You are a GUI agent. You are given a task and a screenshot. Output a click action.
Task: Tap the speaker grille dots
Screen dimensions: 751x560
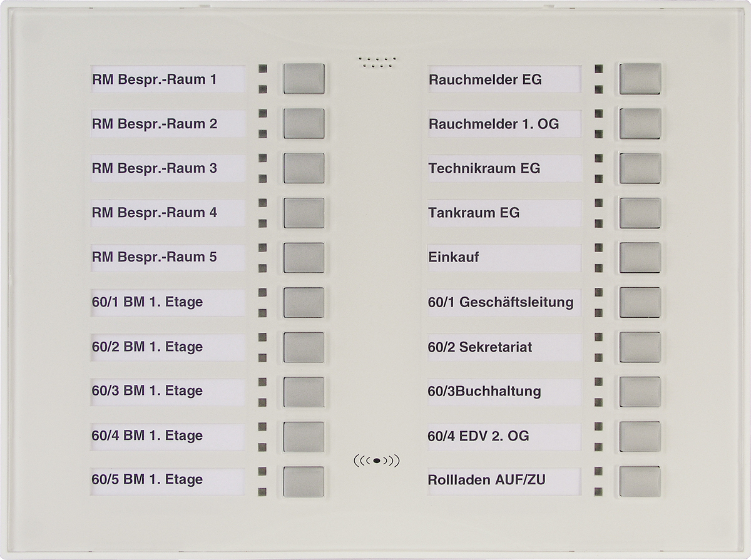pyautogui.click(x=377, y=61)
